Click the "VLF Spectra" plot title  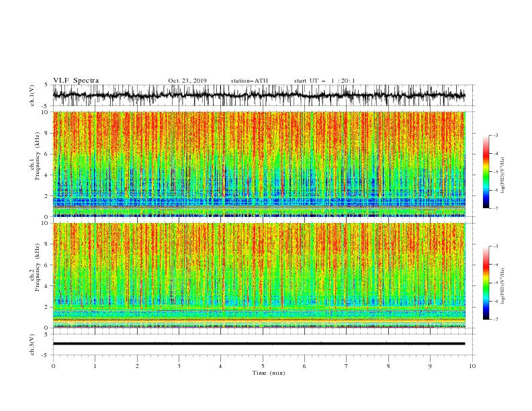[x=76, y=81]
